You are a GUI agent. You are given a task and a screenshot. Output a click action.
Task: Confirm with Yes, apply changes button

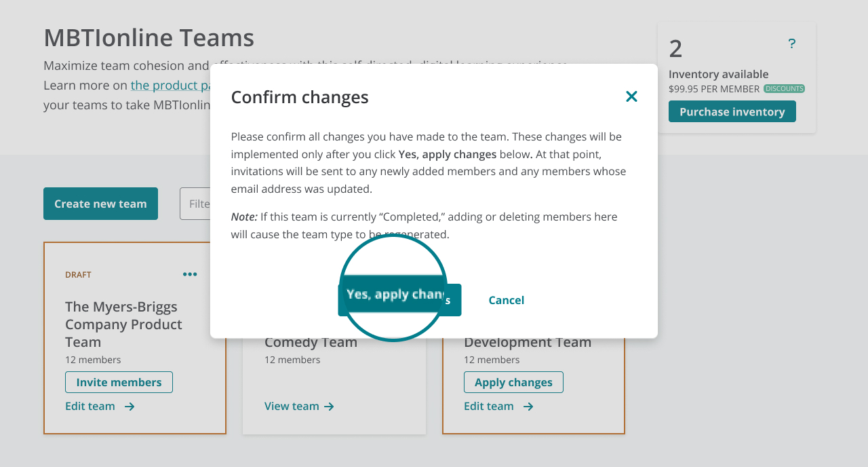[399, 300]
